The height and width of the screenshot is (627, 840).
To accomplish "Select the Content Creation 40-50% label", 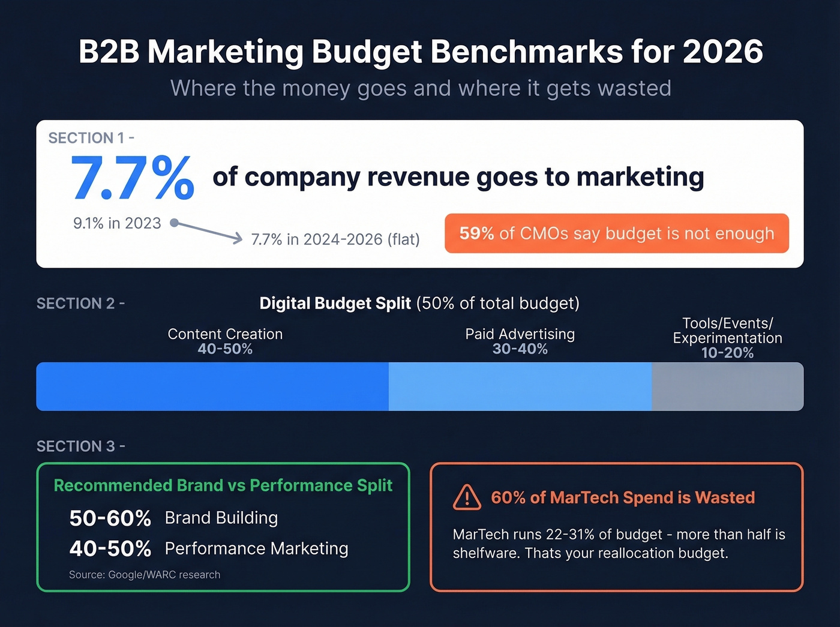I will pos(225,341).
